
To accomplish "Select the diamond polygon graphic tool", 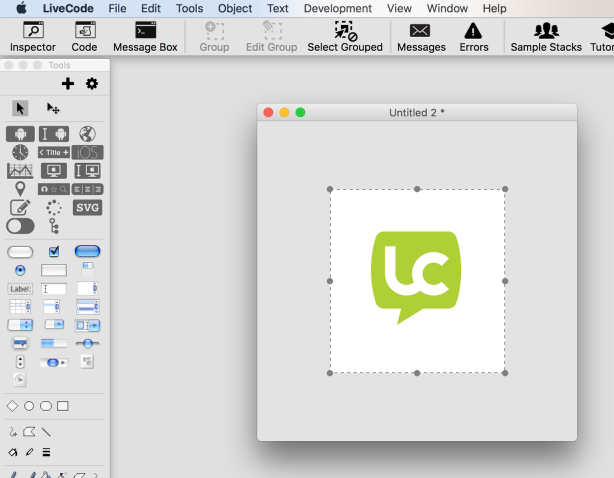I will point(12,406).
